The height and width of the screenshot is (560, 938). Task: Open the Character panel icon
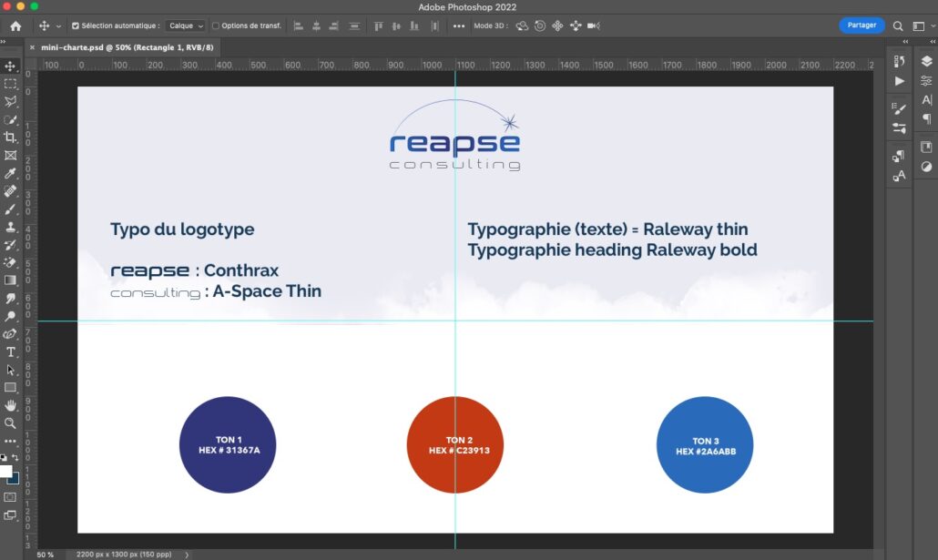(927, 100)
